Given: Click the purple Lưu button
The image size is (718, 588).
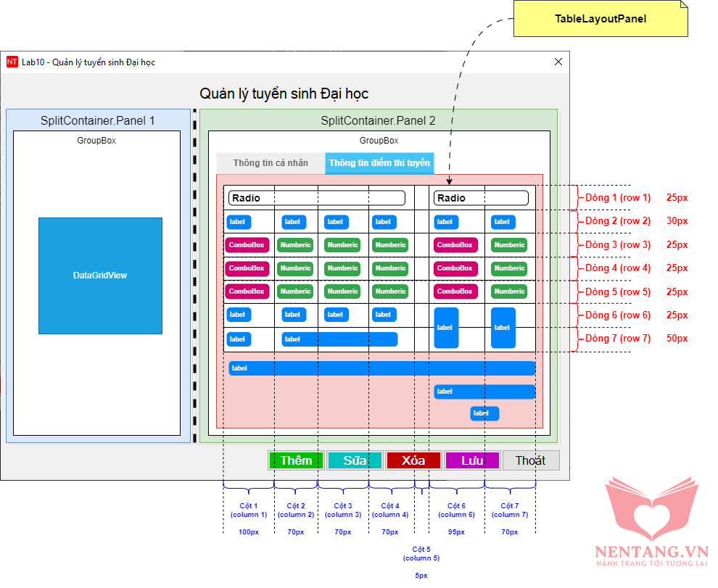Looking at the screenshot, I should [472, 460].
